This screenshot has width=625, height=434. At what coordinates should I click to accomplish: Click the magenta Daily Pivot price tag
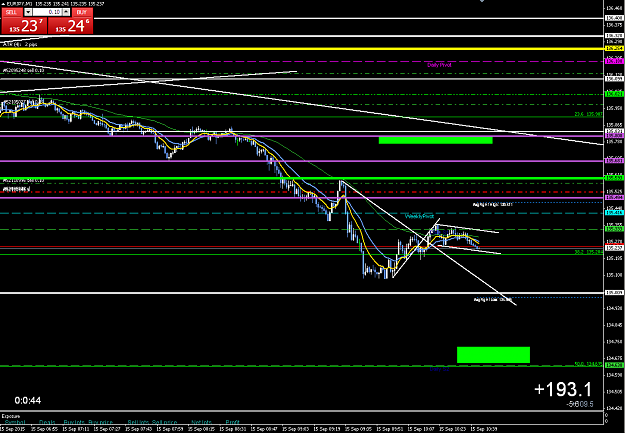(614, 61)
